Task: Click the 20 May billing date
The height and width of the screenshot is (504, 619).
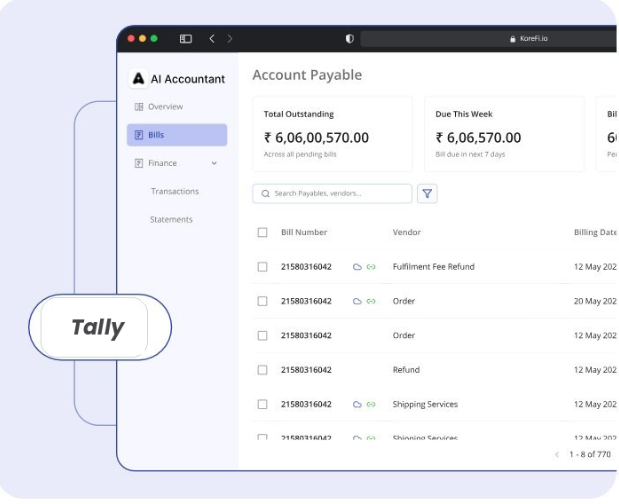Action: (x=595, y=302)
